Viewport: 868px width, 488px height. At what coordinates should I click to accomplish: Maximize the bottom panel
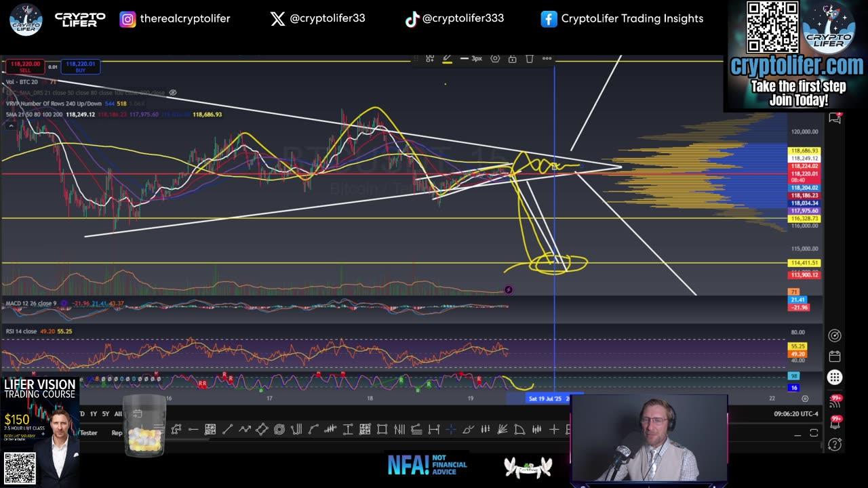click(814, 433)
